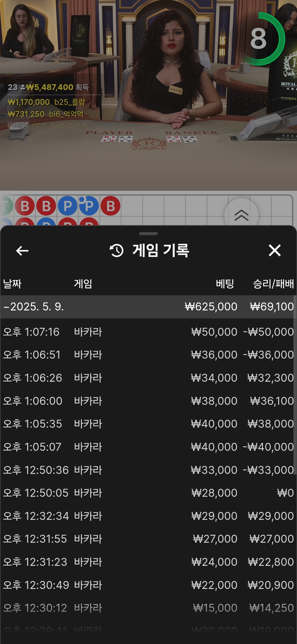The height and width of the screenshot is (644, 297).
Task: Open the 오후 12:50:05 record with ₩0 result
Action: 148,493
